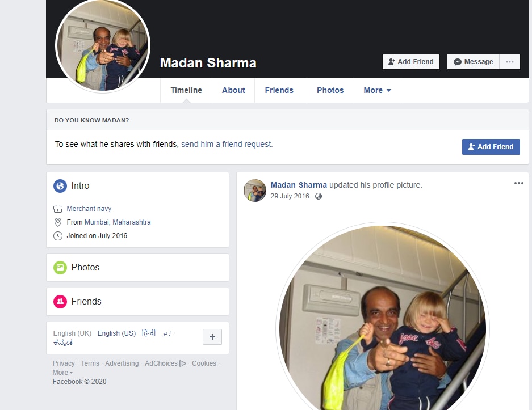Click the plus button to add language
The height and width of the screenshot is (410, 532).
[212, 337]
